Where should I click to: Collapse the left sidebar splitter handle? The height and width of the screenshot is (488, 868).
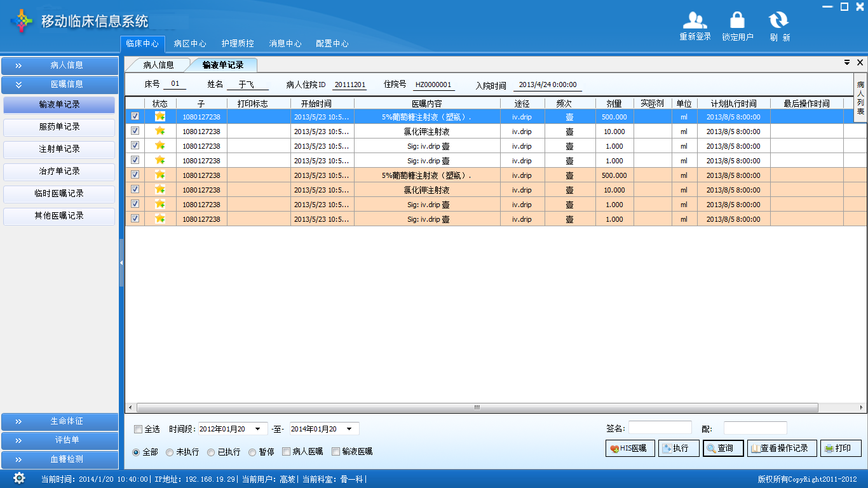coord(121,262)
